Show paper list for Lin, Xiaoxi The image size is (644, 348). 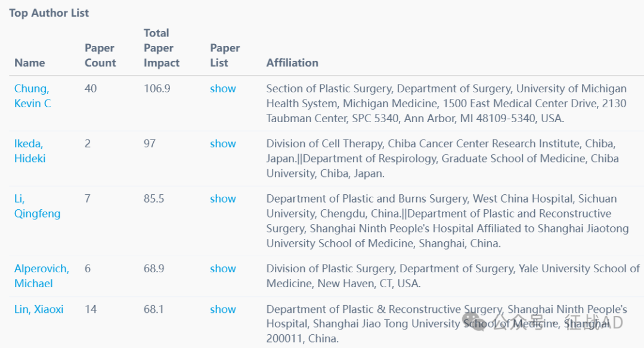pos(223,309)
